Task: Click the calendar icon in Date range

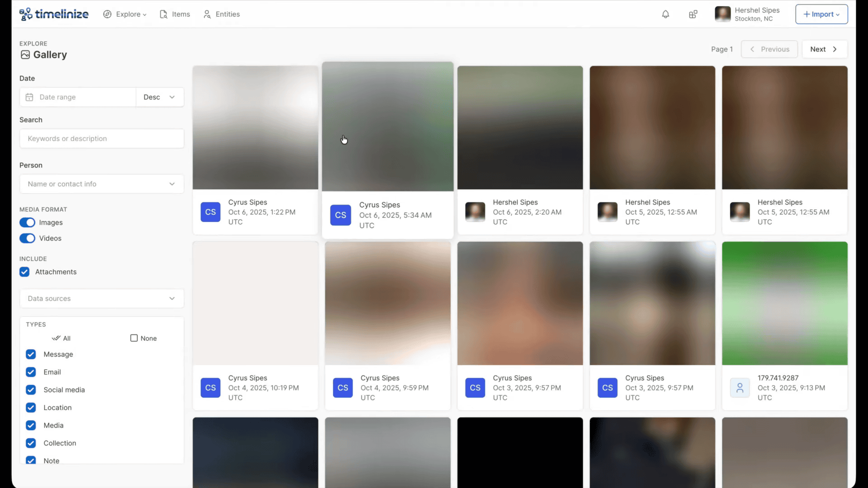Action: point(29,97)
